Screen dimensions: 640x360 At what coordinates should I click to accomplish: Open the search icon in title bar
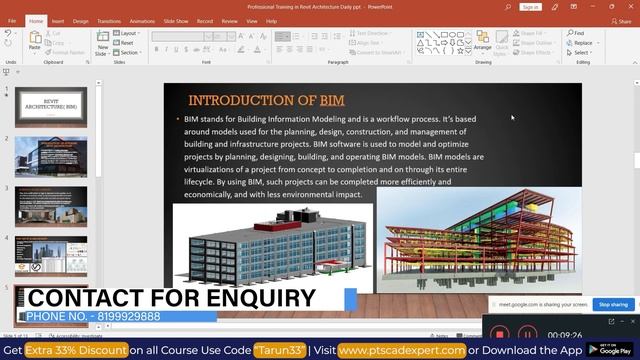coord(507,7)
